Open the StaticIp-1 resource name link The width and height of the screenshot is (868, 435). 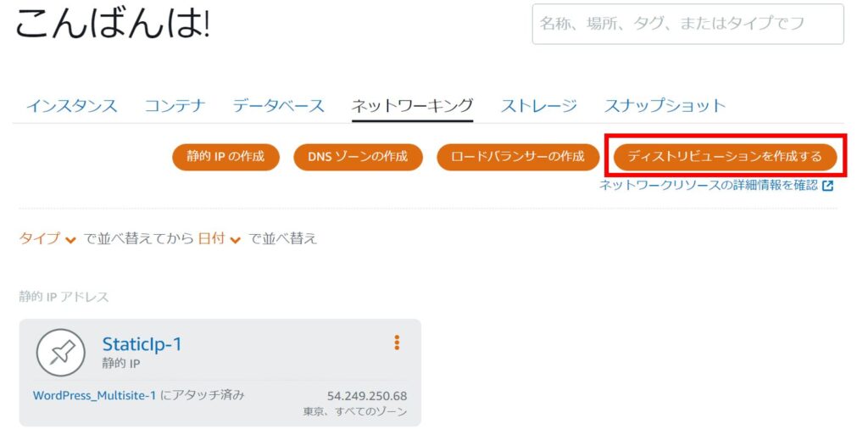(142, 343)
